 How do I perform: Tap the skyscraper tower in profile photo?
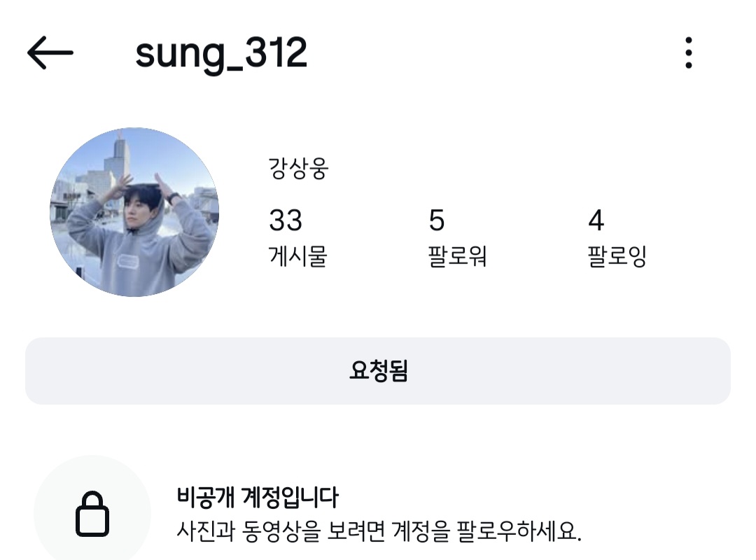(120, 154)
